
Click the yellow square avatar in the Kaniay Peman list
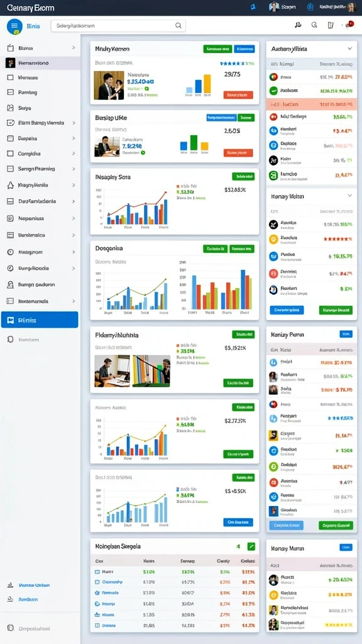(273, 435)
